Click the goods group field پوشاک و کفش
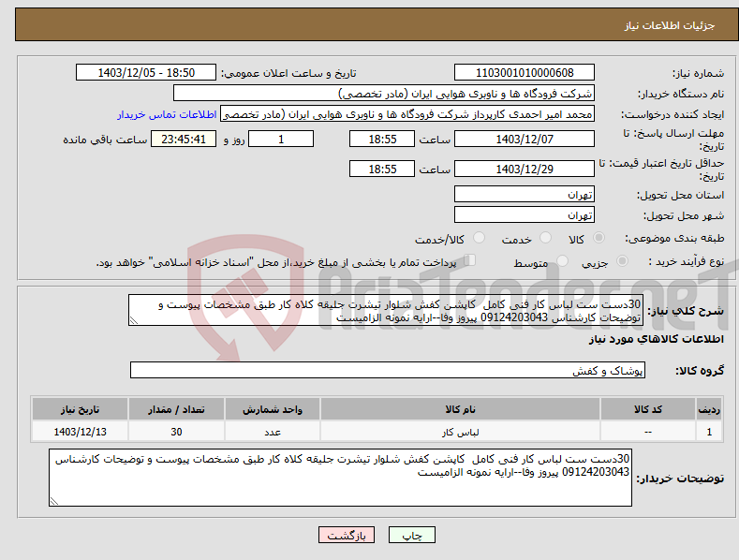The width and height of the screenshot is (739, 560). point(388,371)
